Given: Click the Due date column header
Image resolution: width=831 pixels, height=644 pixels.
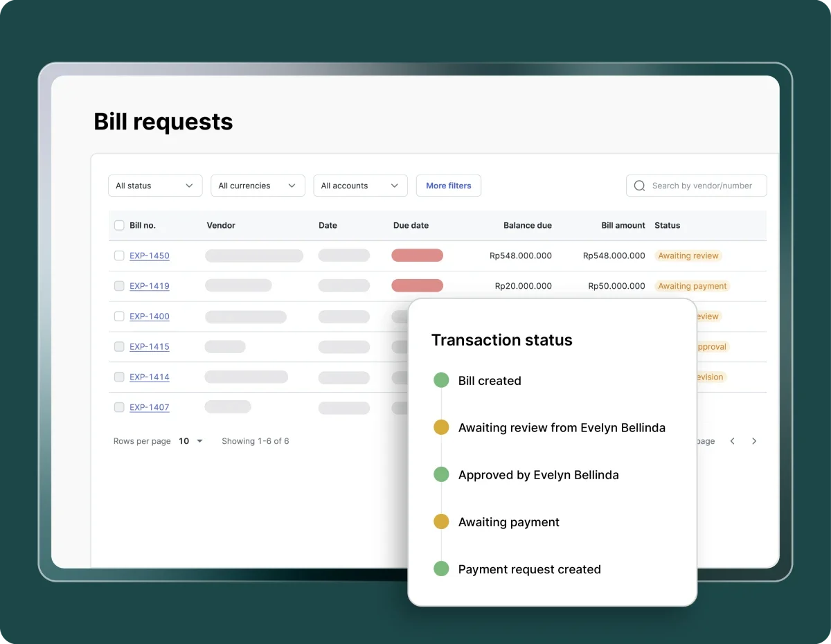Looking at the screenshot, I should click(x=411, y=225).
